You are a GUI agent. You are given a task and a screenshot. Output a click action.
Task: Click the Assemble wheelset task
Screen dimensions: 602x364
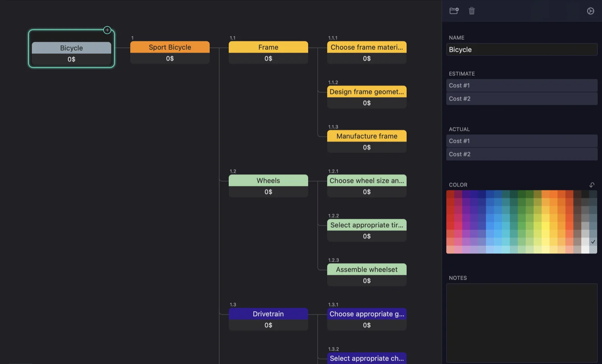point(367,269)
